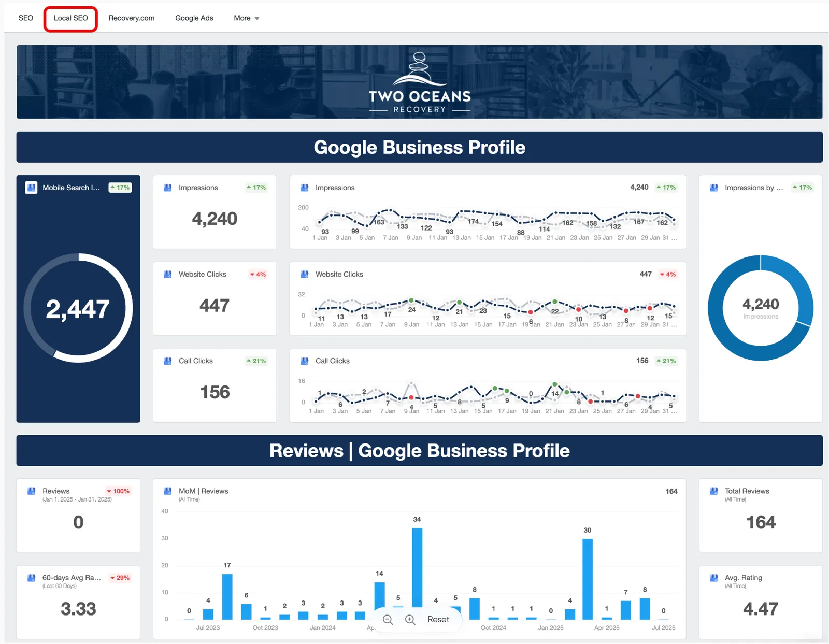Click the Total Reviews card title
The height and width of the screenshot is (644, 829).
coord(747,491)
